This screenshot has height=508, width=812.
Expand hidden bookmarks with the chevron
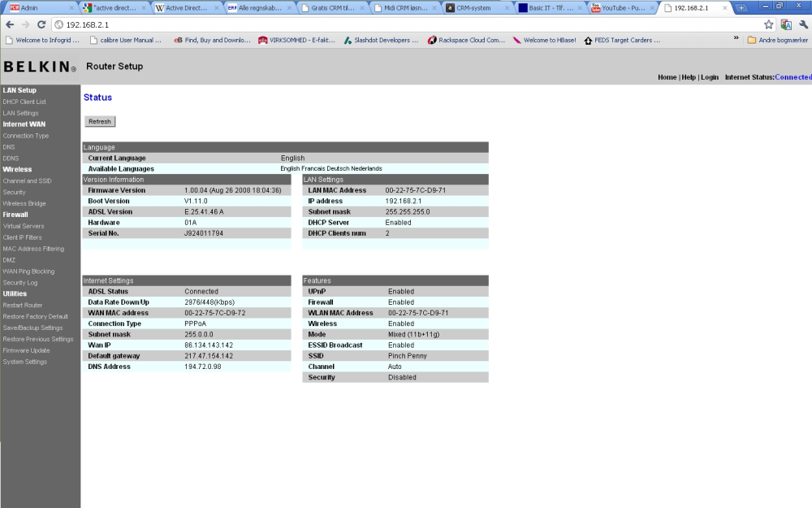click(736, 38)
